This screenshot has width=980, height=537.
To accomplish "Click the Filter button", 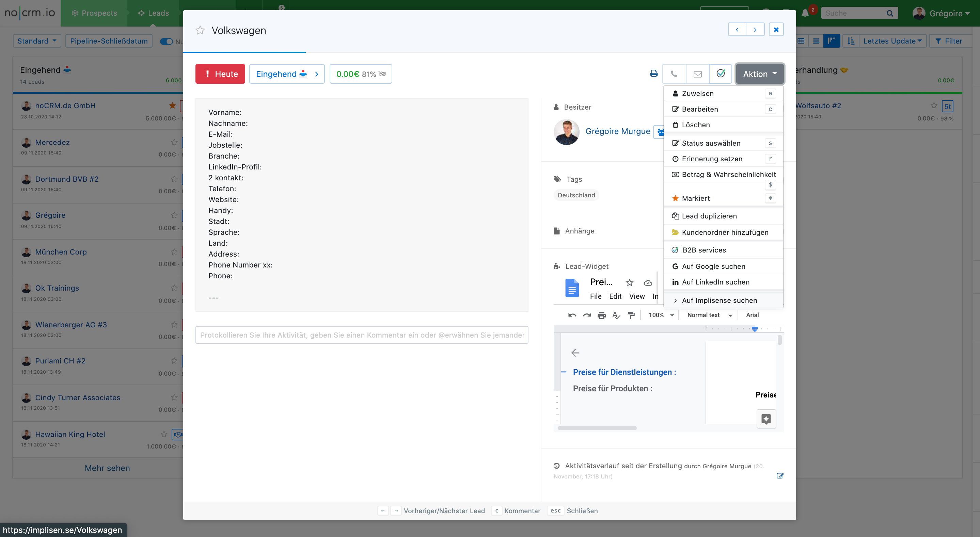I will tap(950, 41).
